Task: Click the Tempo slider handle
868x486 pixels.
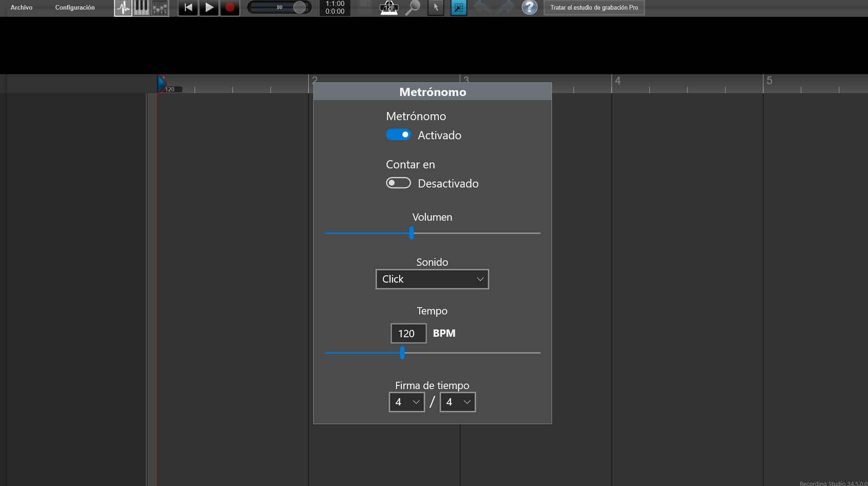Action: coord(402,353)
